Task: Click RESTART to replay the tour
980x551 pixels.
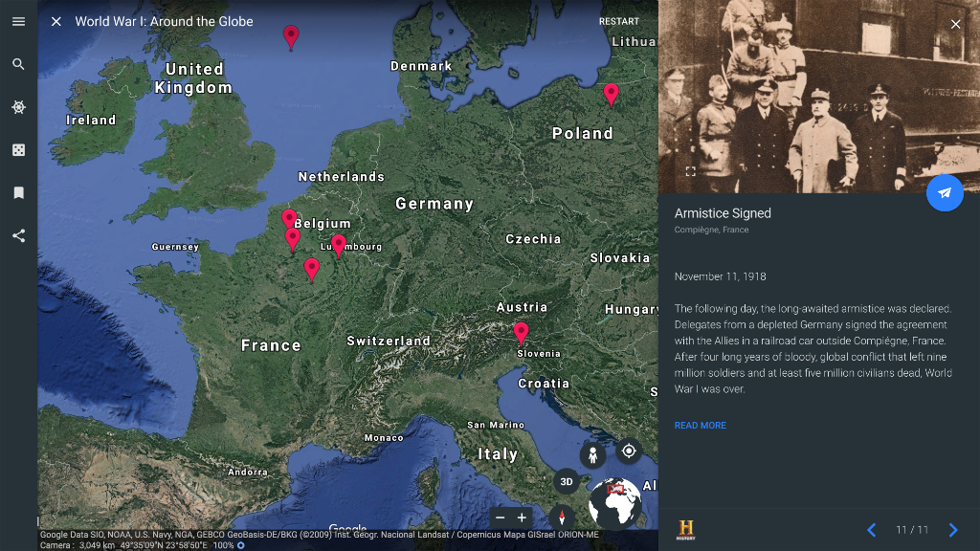Action: pos(619,21)
